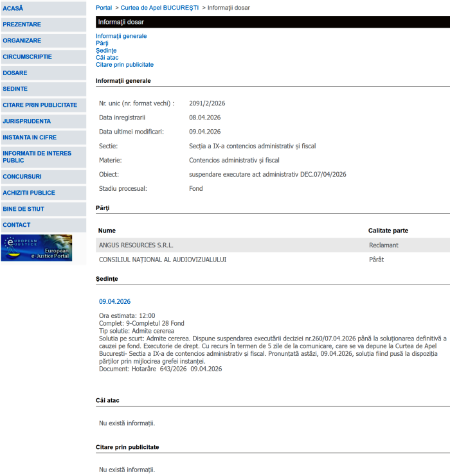Open the ACASĂ sidebar menu item
This screenshot has height=476, width=450.
click(14, 8)
